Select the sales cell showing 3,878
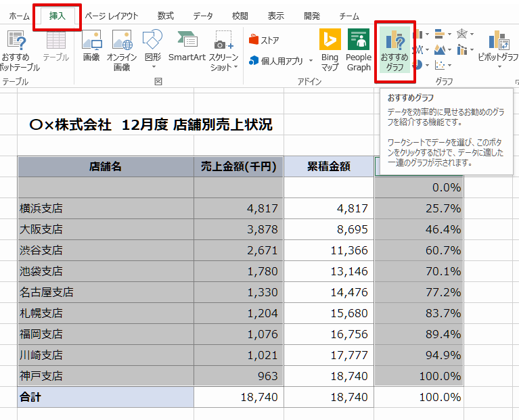 coord(239,229)
